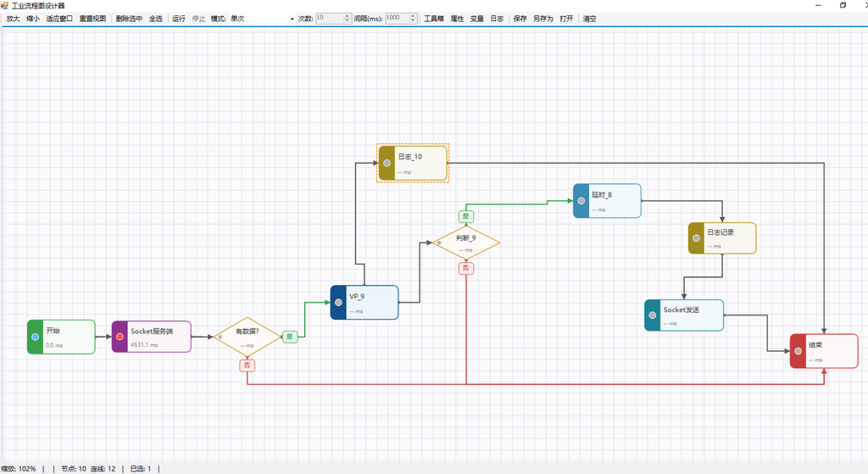Click the 连线: 12 status bar text
This screenshot has height=474, width=868.
coord(103,469)
